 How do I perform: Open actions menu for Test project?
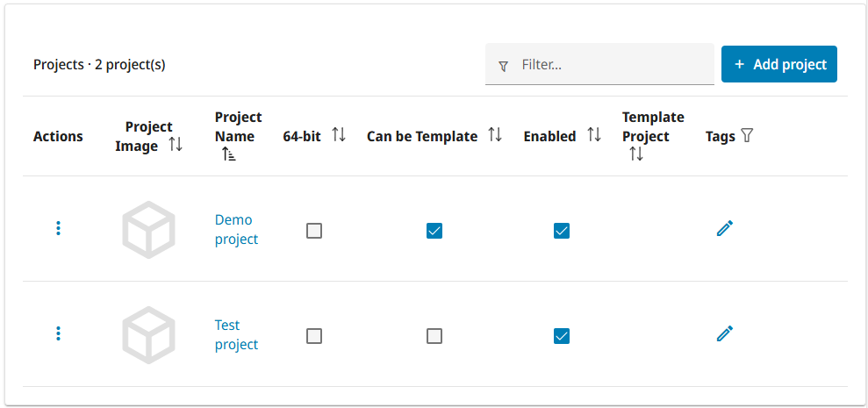tap(58, 333)
